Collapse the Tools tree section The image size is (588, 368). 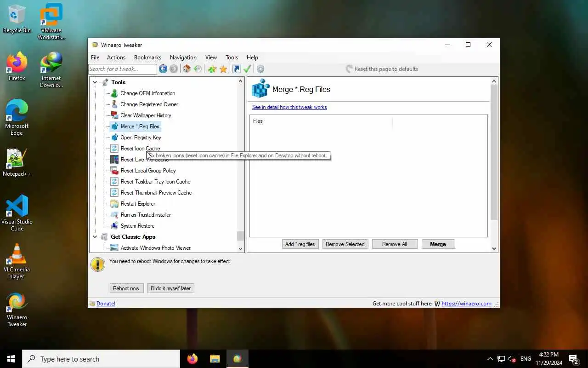coord(95,82)
